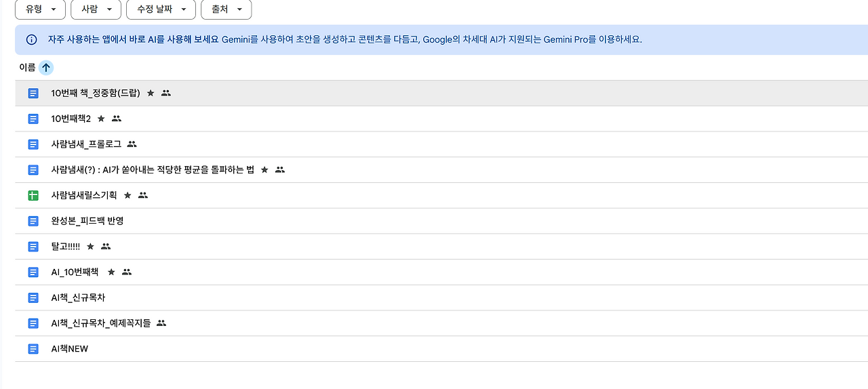
Task: Open the 사람 filter dropdown
Action: pyautogui.click(x=96, y=9)
